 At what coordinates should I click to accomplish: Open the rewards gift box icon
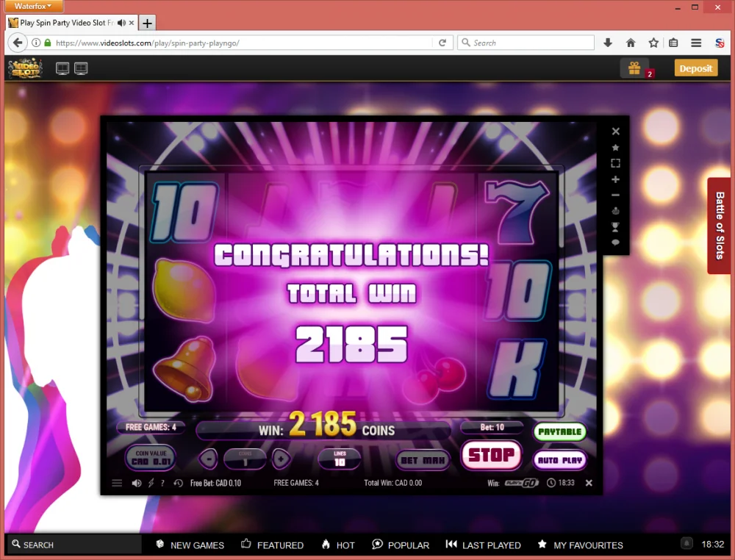[635, 68]
